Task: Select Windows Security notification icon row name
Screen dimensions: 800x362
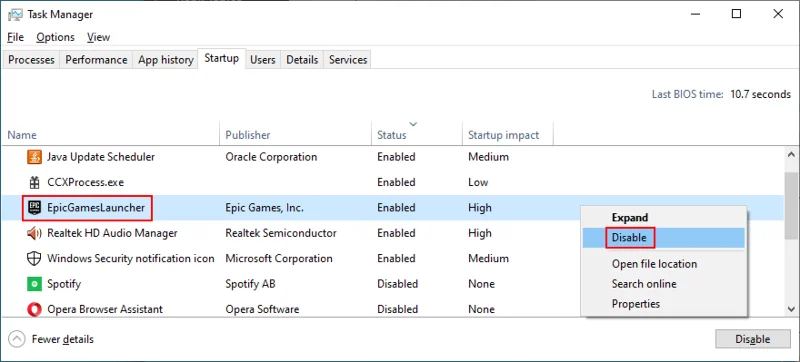Action: 131,258
